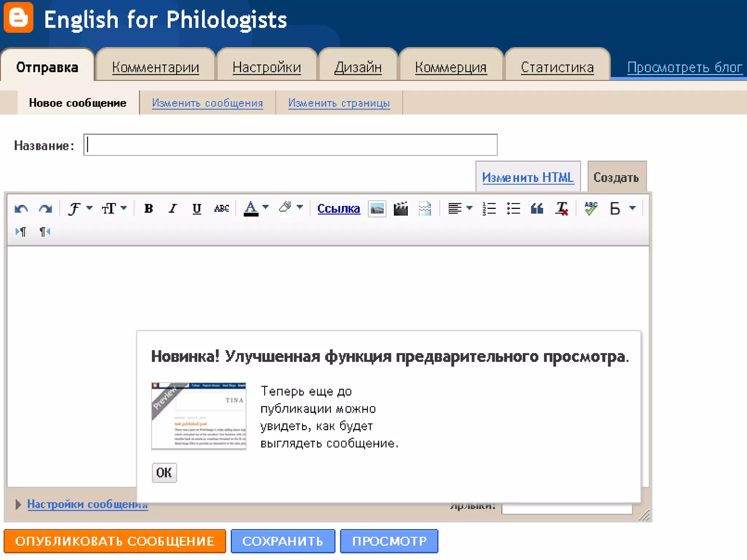Switch to the Настройки tab
The height and width of the screenshot is (560, 747).
point(267,67)
